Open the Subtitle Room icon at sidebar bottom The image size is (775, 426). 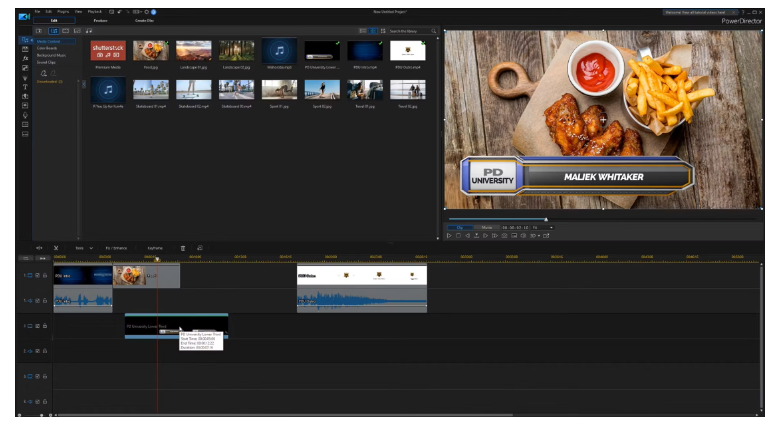tap(25, 134)
